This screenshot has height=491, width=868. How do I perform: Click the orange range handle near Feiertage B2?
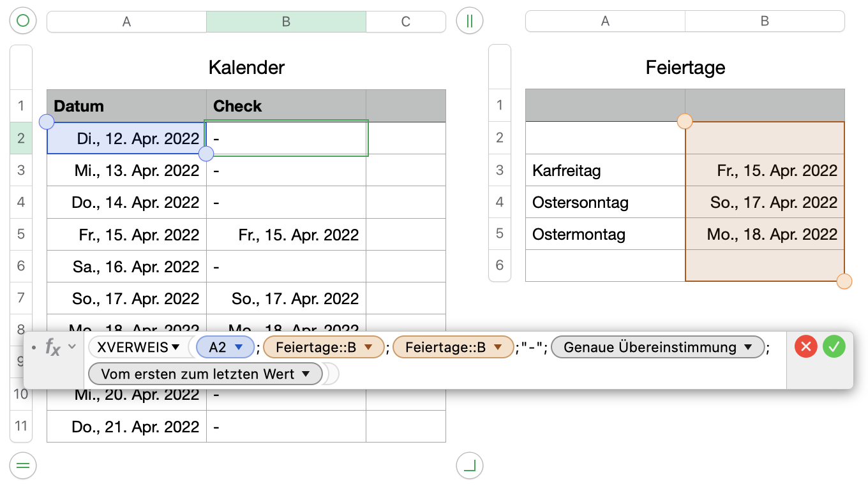tap(685, 121)
